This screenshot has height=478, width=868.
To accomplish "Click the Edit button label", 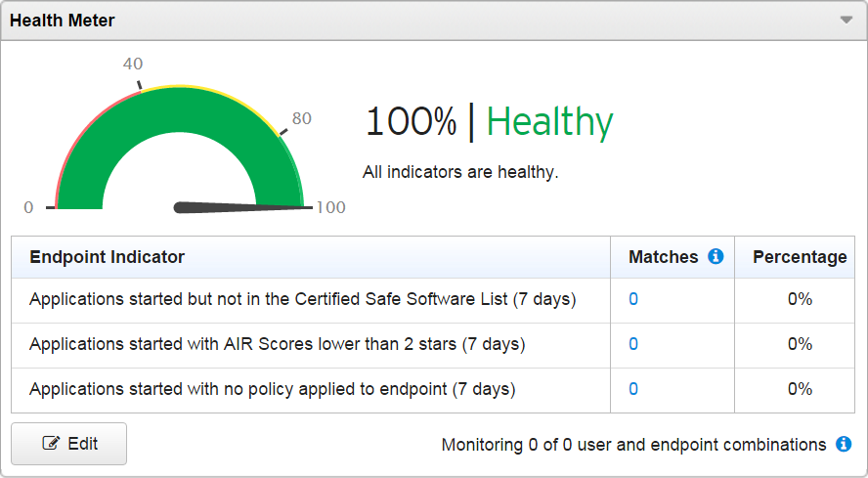I will pos(83,444).
